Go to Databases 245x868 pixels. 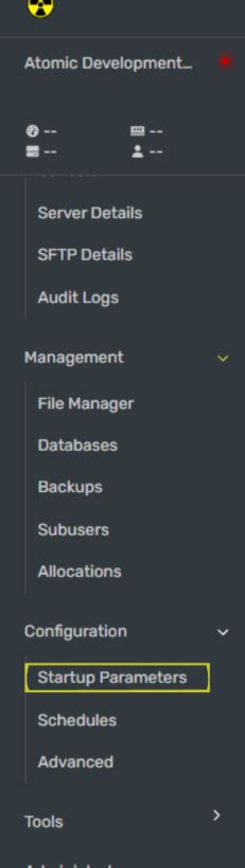pyautogui.click(x=78, y=445)
